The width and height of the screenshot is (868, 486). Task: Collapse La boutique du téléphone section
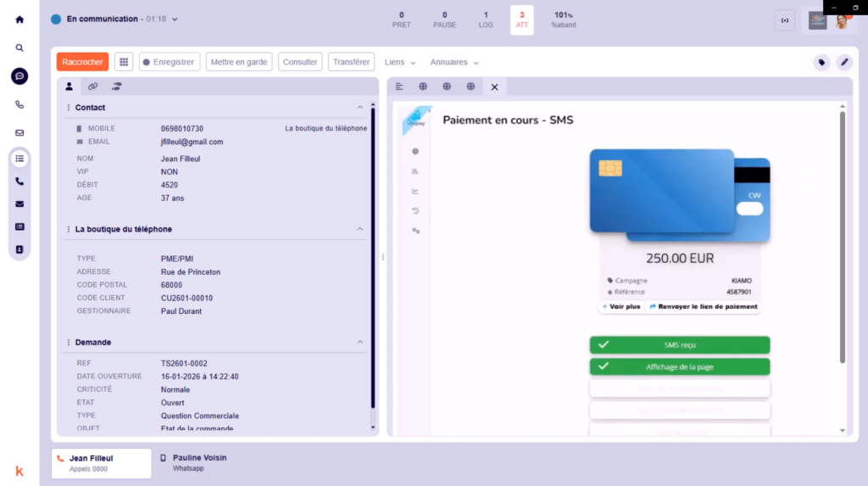pos(359,229)
